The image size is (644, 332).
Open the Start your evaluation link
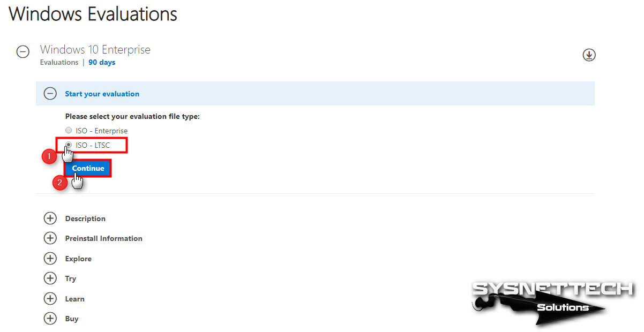point(102,94)
